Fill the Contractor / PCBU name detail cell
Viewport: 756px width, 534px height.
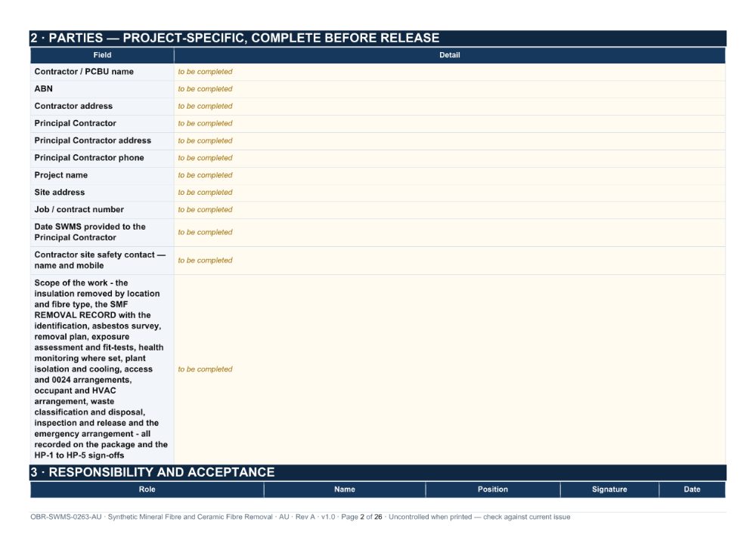coord(449,72)
